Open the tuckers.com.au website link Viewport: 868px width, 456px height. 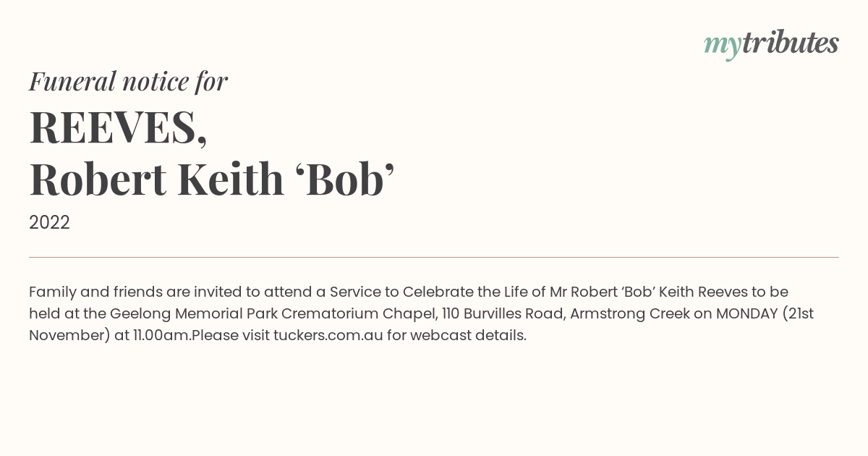(x=328, y=336)
